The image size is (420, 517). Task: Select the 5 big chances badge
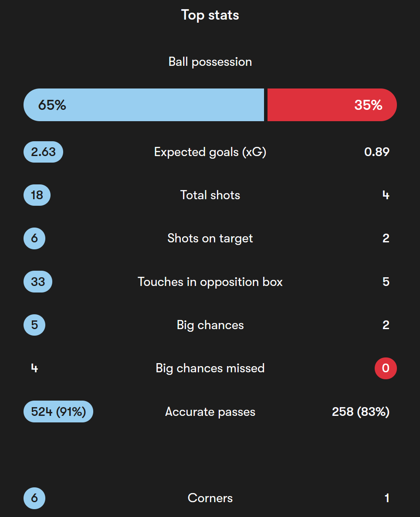[34, 325]
